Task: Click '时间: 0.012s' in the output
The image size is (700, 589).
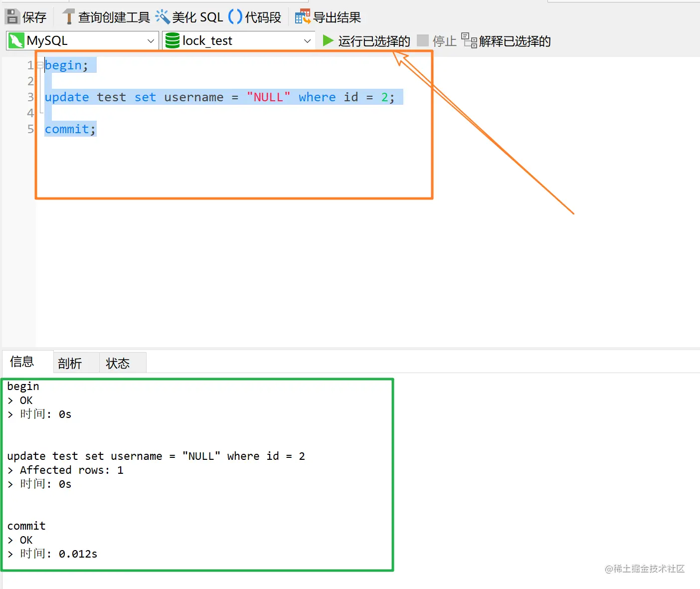Action: tap(59, 554)
